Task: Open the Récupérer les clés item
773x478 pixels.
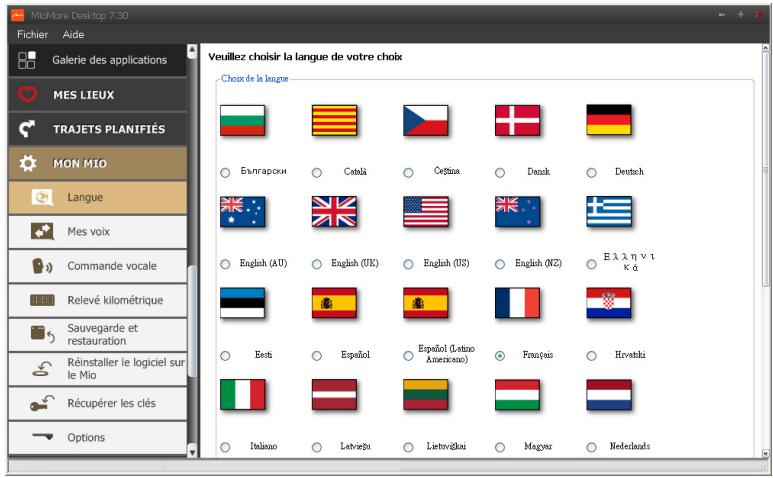Action: 98,403
